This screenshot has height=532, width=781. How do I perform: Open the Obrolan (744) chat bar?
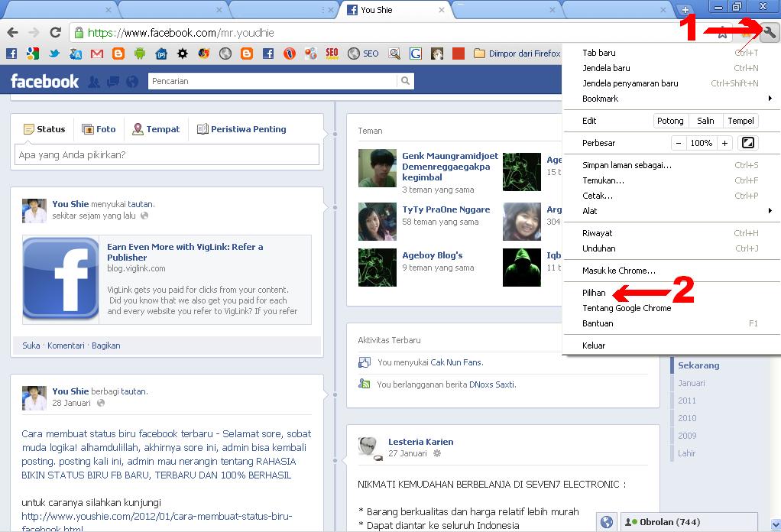[x=688, y=522]
